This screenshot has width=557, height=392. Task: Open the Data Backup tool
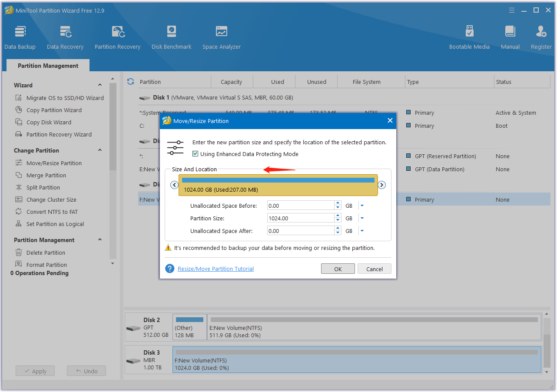click(20, 37)
